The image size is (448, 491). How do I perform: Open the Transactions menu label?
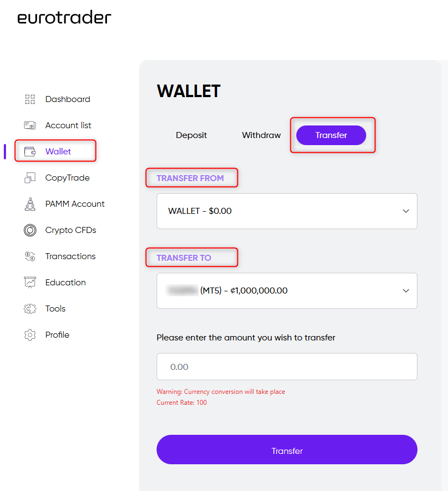70,256
